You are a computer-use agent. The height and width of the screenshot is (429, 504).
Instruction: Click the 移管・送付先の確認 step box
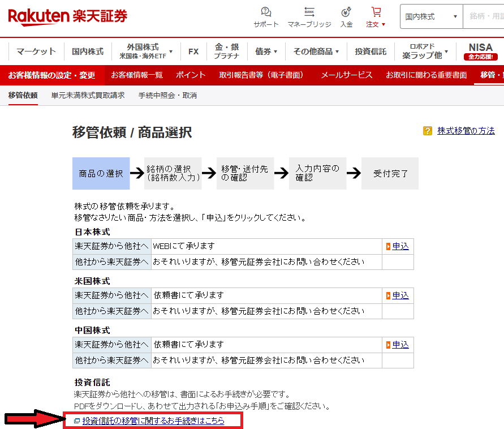tap(245, 173)
